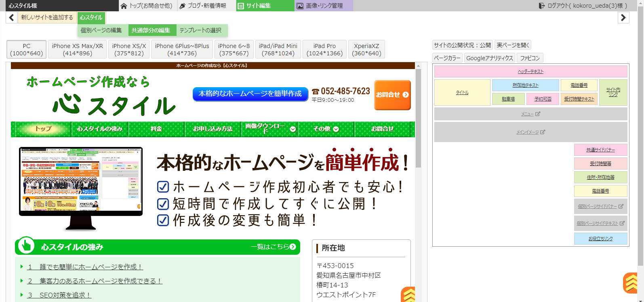
Task: Click the logout icon beside ログアウト
Action: (x=542, y=6)
